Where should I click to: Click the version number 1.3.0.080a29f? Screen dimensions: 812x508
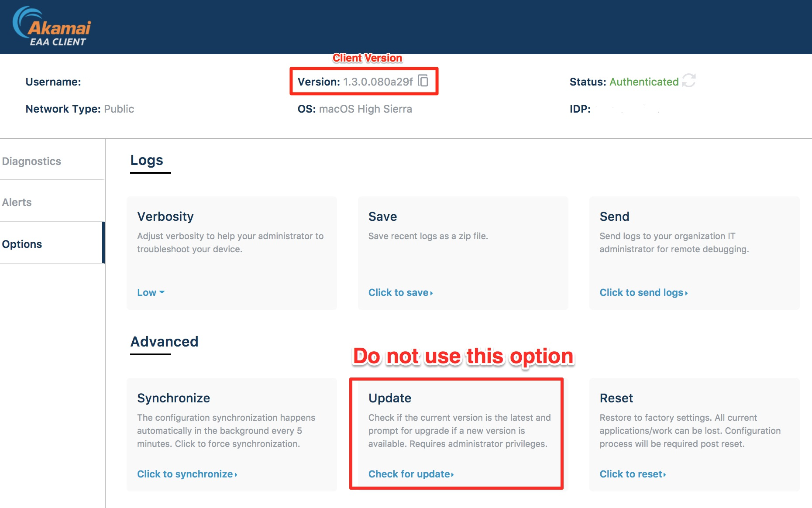click(378, 82)
